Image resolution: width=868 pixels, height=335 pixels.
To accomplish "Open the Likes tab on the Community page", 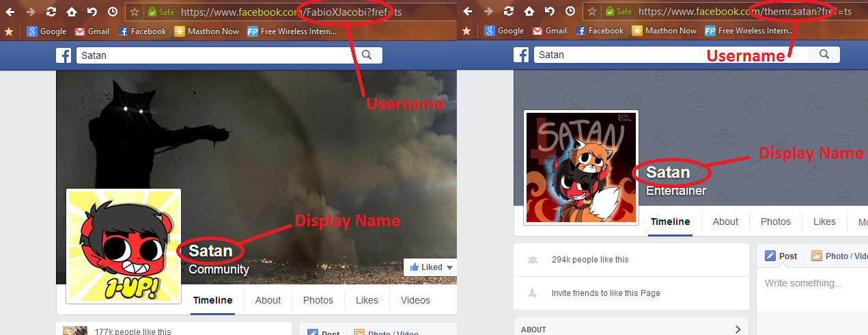I will point(367,300).
